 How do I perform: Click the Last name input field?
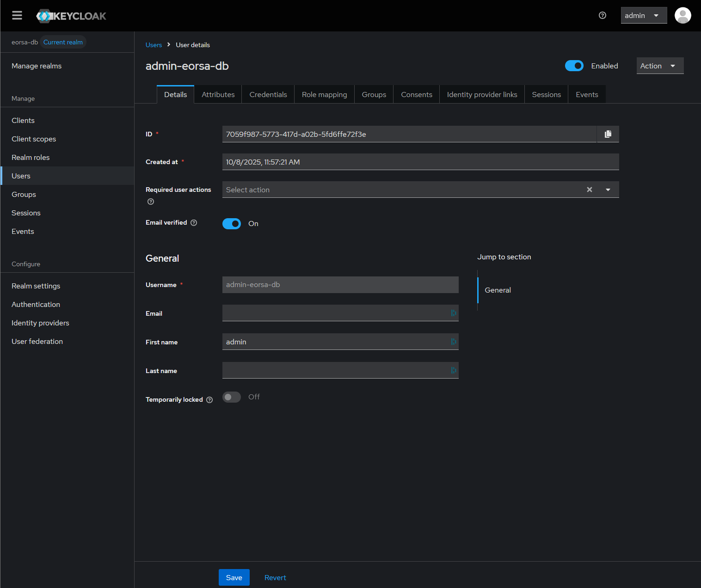pos(340,370)
